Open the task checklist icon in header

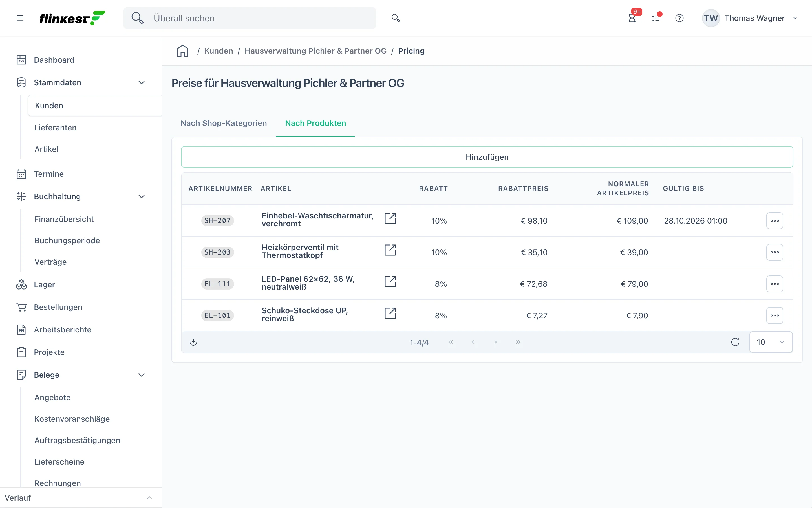click(656, 18)
